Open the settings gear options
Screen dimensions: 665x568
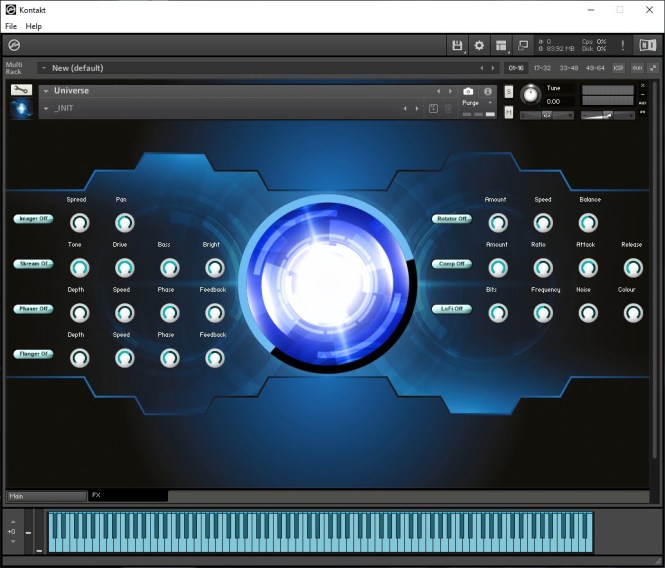pyautogui.click(x=479, y=45)
